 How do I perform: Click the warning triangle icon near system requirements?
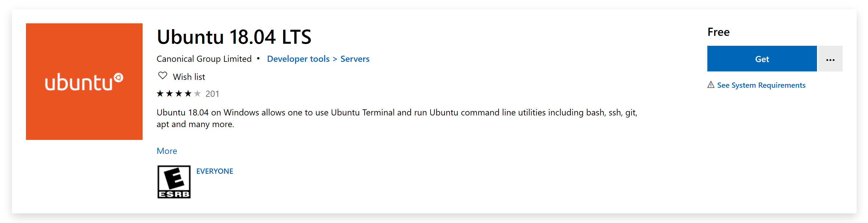point(711,85)
